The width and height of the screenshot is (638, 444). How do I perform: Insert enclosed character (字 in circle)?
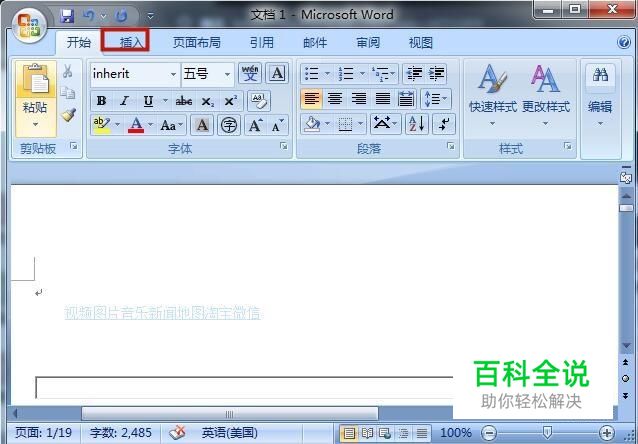point(229,125)
